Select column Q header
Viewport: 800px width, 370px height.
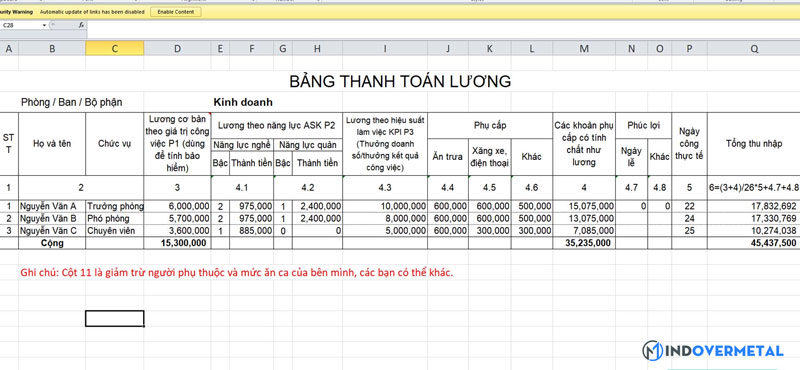coord(753,48)
